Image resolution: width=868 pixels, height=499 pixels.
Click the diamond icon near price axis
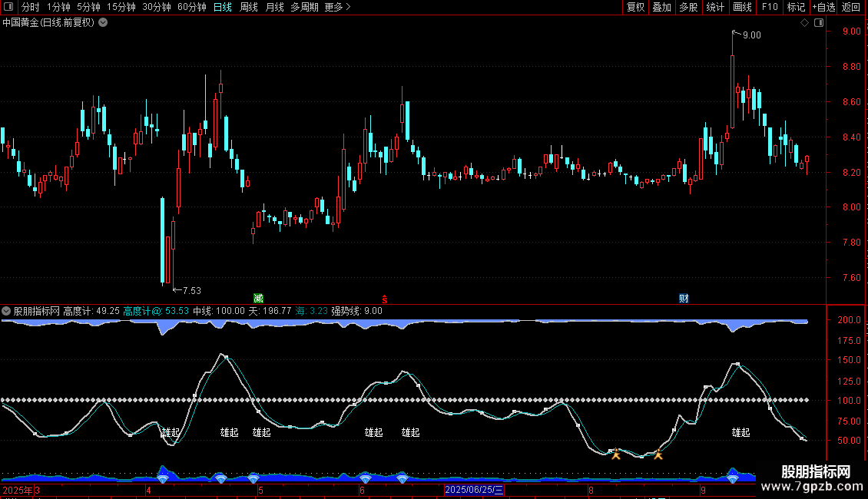tap(804, 23)
